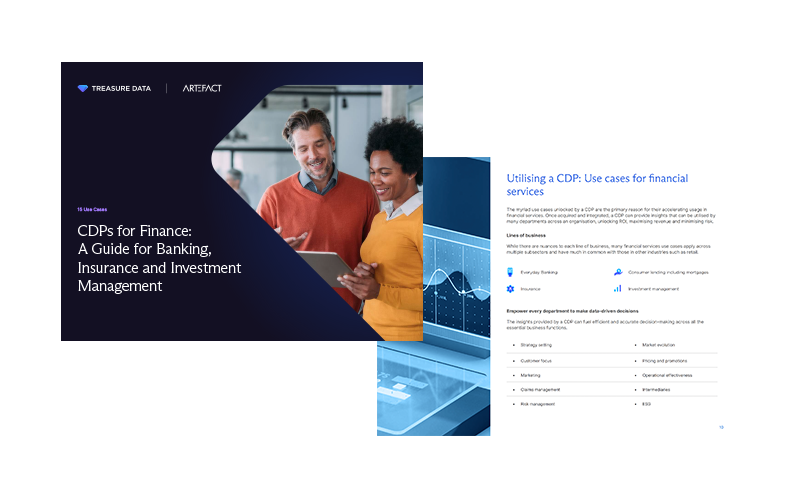Click the 'Operational effectiveness' bullet
Image resolution: width=800 pixels, height=500 pixels.
coord(667,375)
